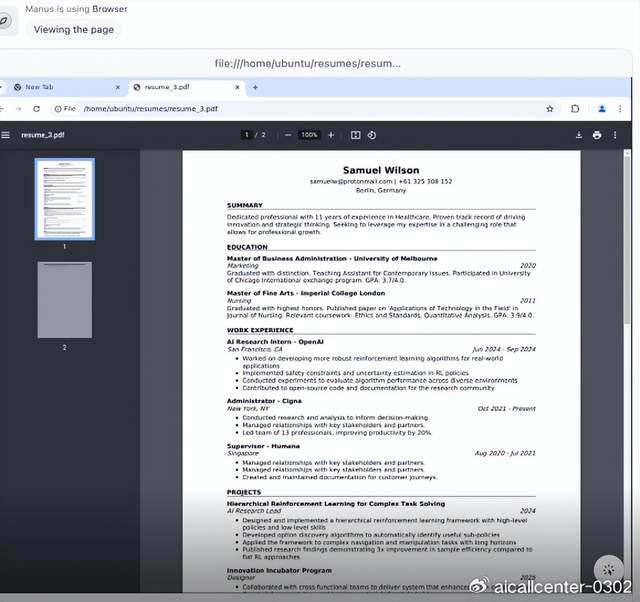
Task: Open the browser extensions puzzle icon
Action: [575, 109]
